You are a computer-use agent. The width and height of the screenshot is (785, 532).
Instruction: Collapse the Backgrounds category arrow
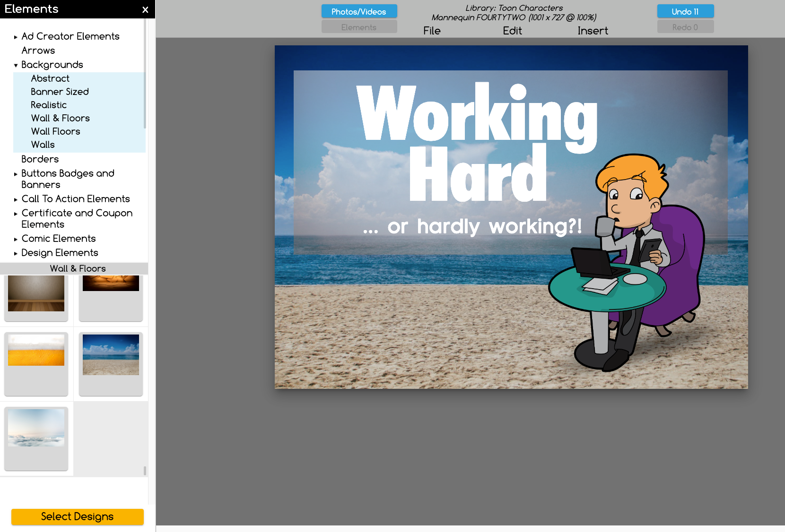pos(16,65)
